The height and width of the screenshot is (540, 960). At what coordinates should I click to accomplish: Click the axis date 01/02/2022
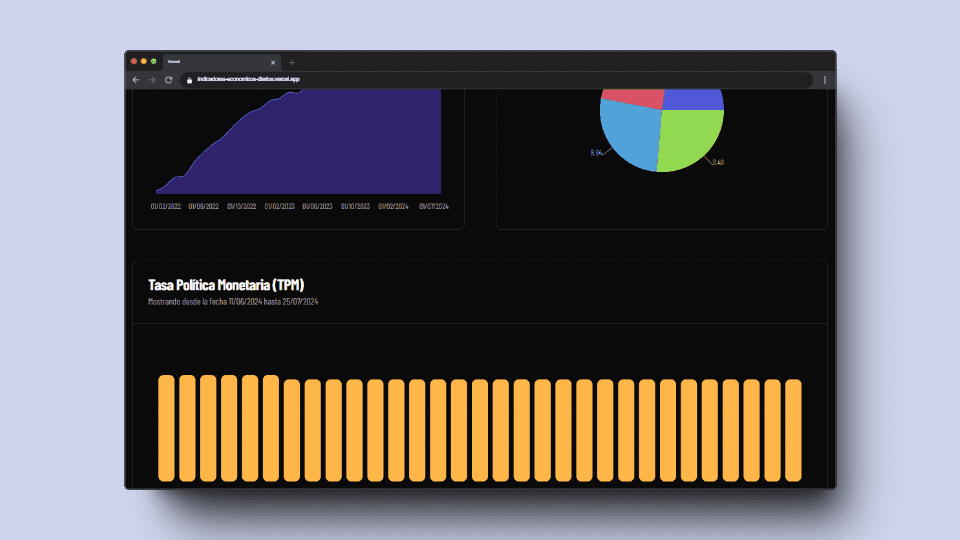[x=165, y=206]
